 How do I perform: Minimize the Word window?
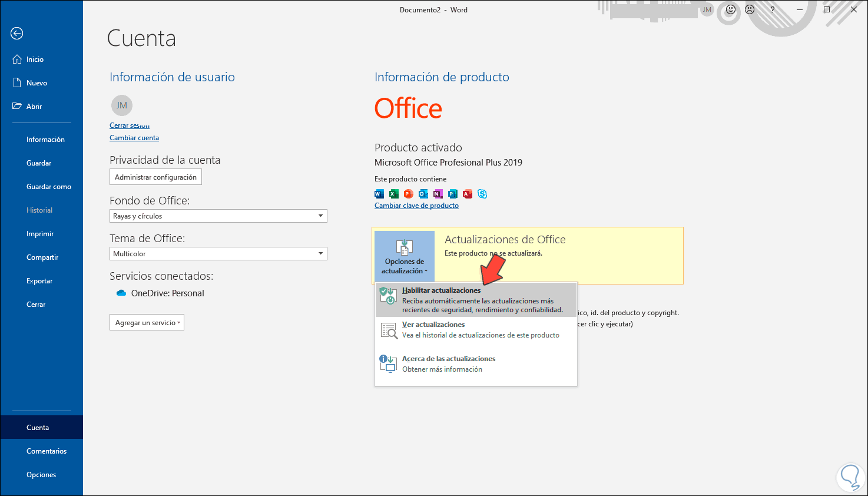[x=800, y=9]
